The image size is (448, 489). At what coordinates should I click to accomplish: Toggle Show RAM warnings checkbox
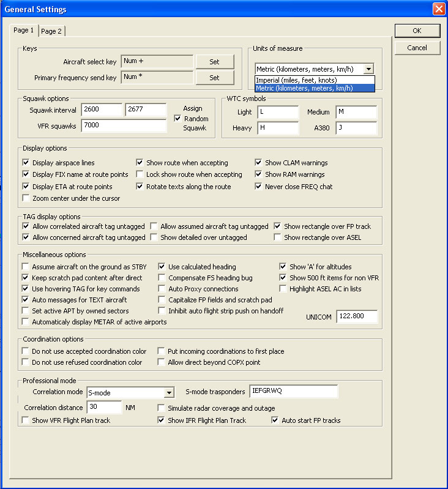(x=258, y=174)
